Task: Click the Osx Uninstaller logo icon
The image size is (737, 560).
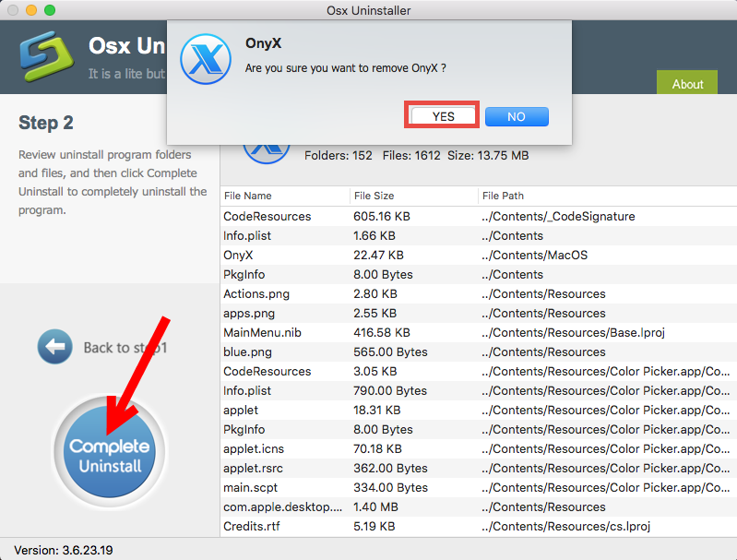Action: click(x=46, y=56)
